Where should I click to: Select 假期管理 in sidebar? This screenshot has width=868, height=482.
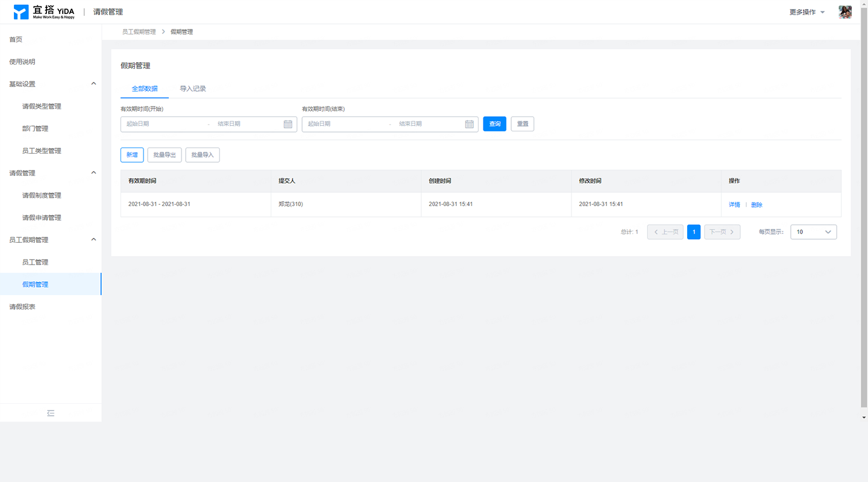[x=51, y=284]
